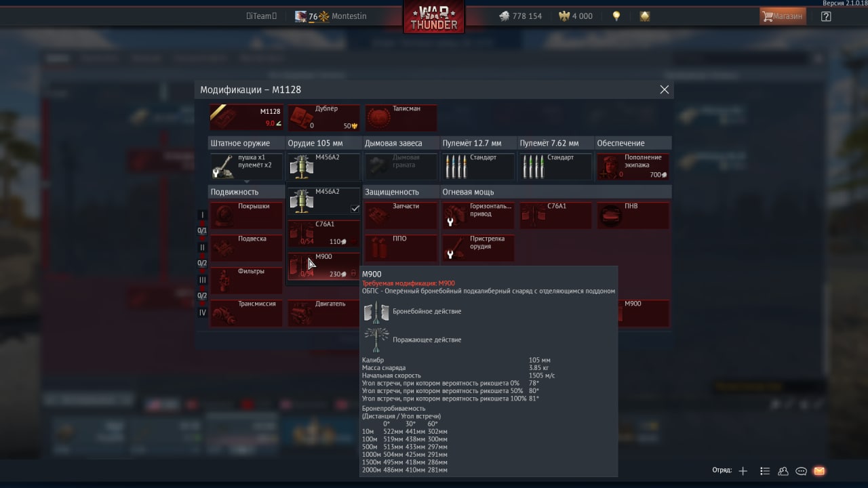Screen dimensions: 868x488
Task: Click the gold diamond icon beside the lightbulb
Action: (645, 16)
